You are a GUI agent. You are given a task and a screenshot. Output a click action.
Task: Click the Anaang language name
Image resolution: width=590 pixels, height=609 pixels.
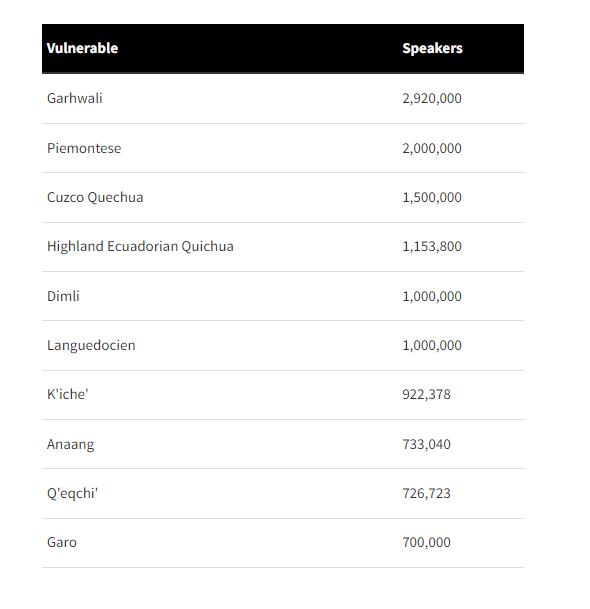click(x=70, y=444)
